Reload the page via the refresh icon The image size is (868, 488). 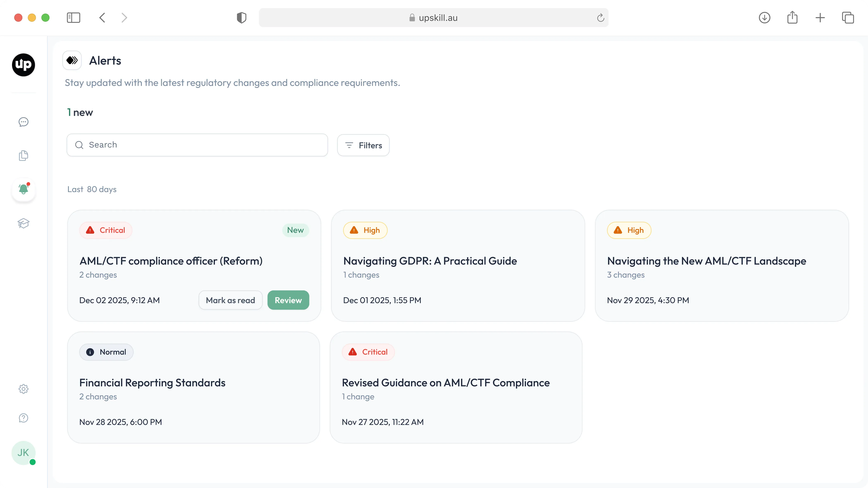[x=600, y=18]
